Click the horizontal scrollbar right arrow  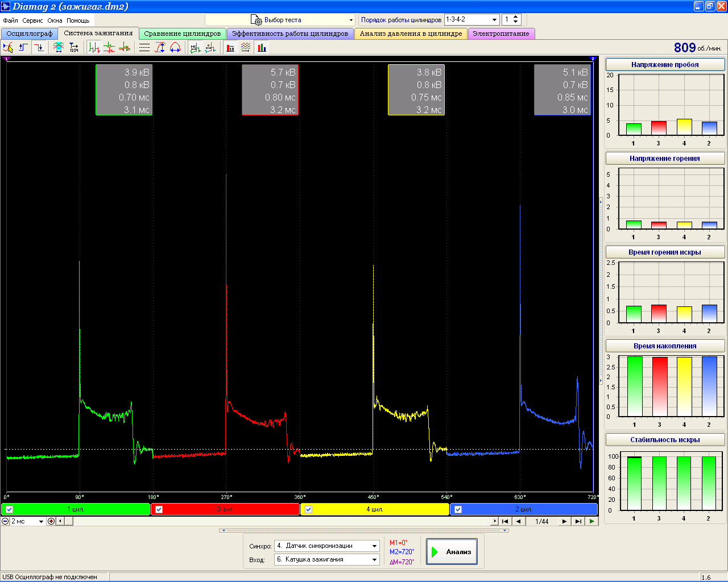[494, 521]
